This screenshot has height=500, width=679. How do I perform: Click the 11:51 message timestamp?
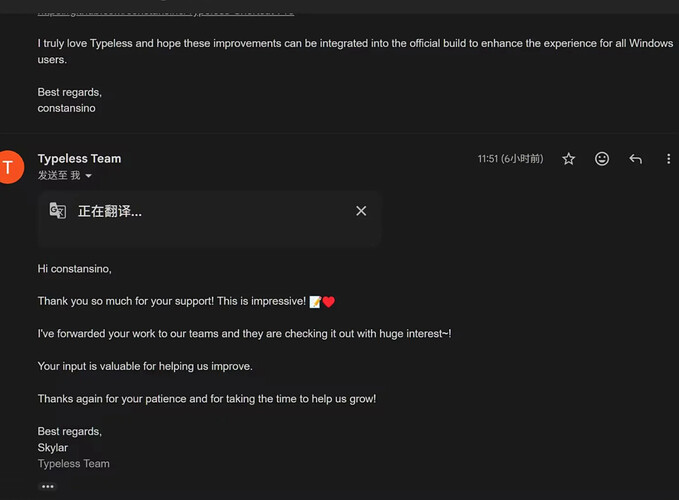point(510,159)
